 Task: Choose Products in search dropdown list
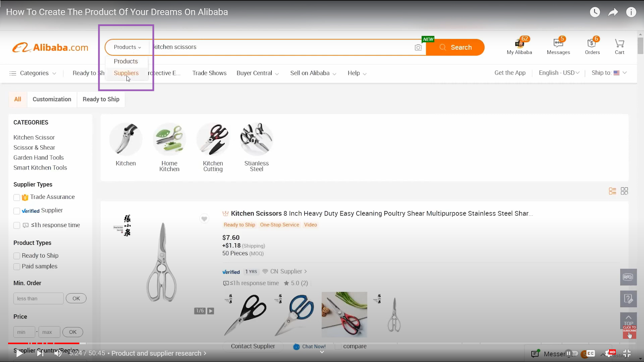[126, 61]
